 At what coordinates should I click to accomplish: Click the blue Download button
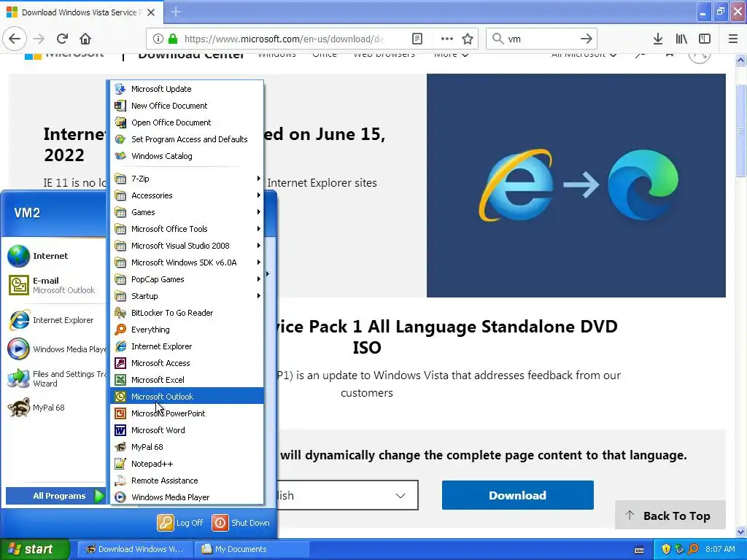(x=517, y=495)
